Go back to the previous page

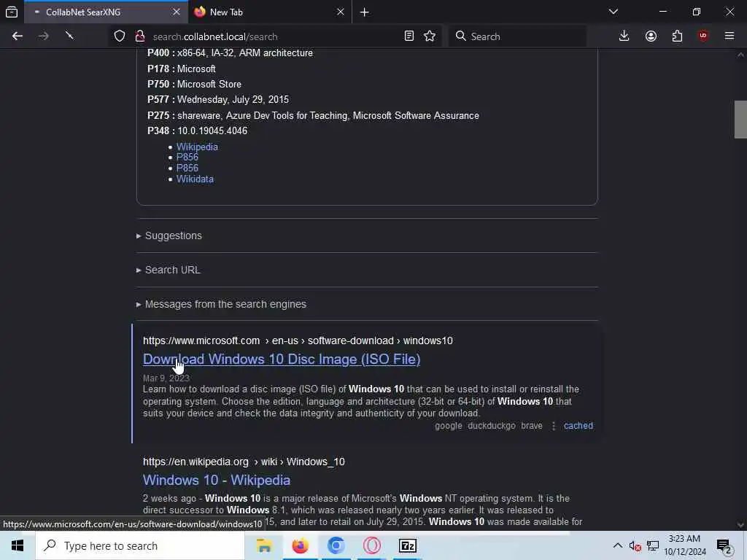18,36
